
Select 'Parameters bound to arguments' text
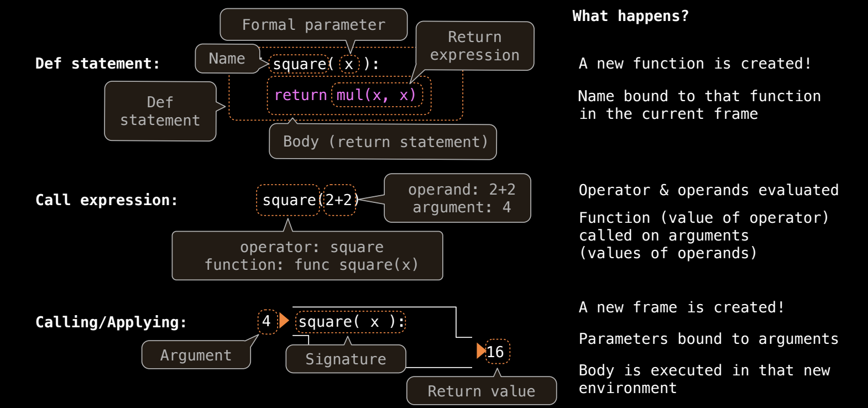[709, 339]
